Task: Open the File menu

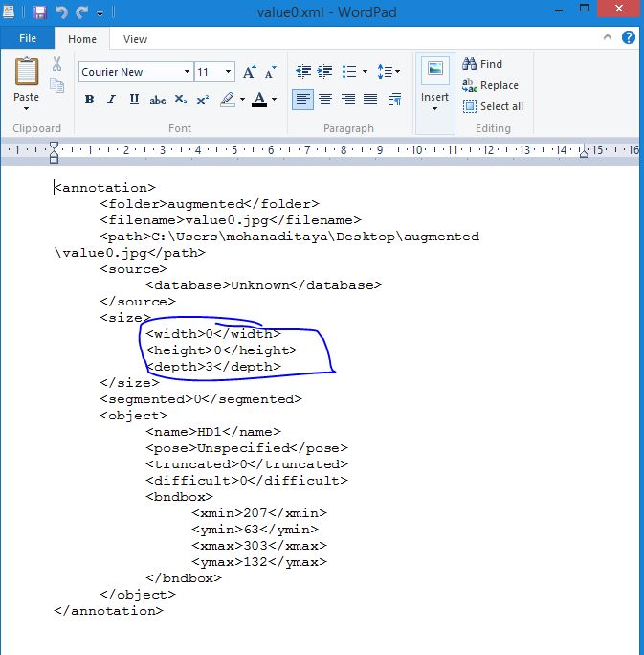Action: tap(28, 38)
